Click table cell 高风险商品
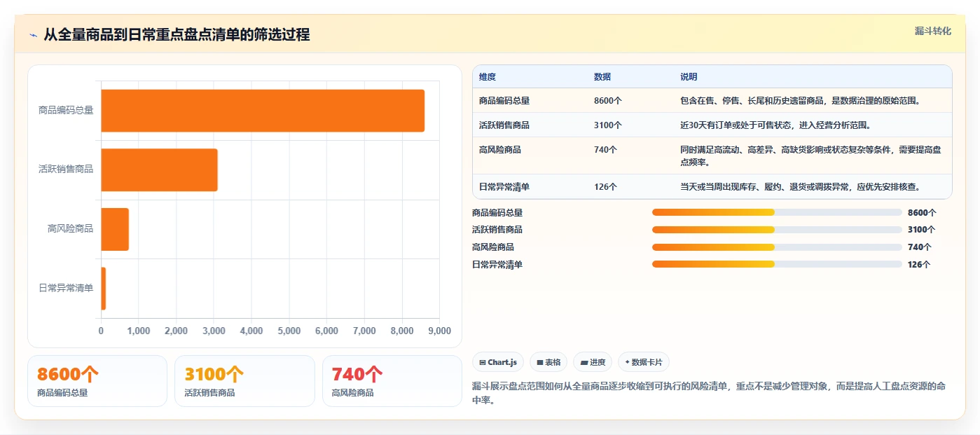Screen dimensions: 980x435 pyautogui.click(x=500, y=150)
